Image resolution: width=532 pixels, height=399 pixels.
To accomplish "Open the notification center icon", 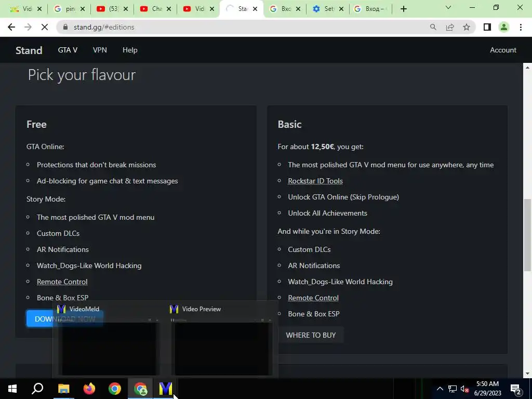I will [x=516, y=389].
